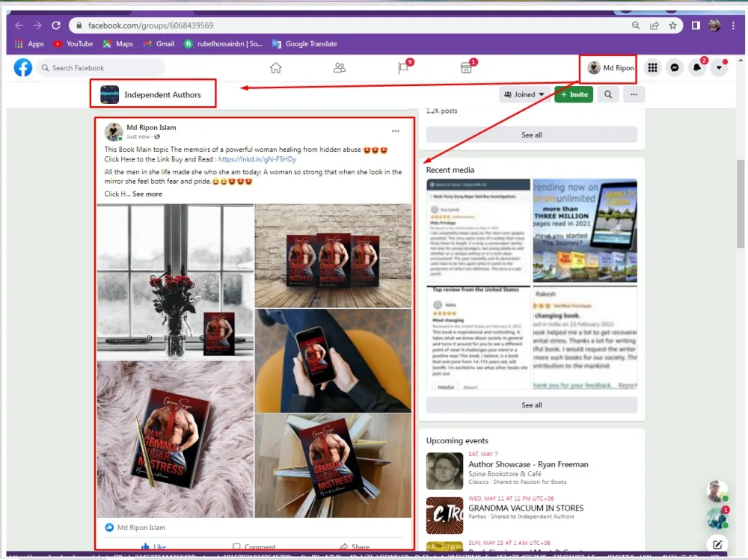Open the Facebook menu grid icon
The image size is (748, 560).
click(652, 68)
